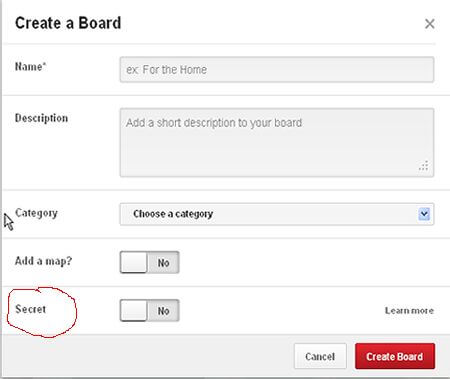Click the white knob of Add a map switch
The width and height of the screenshot is (450, 379).
pyautogui.click(x=134, y=262)
